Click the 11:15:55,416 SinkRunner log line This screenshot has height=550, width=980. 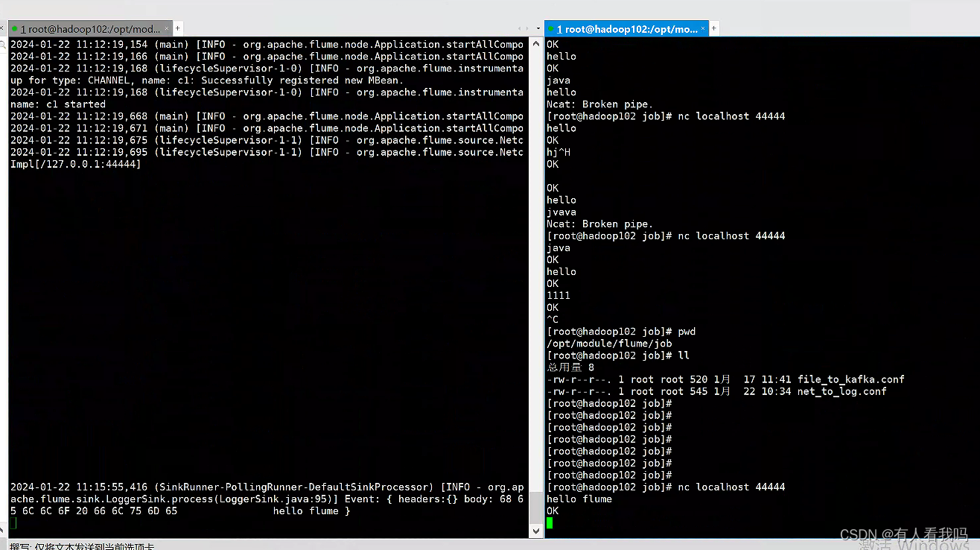click(267, 487)
